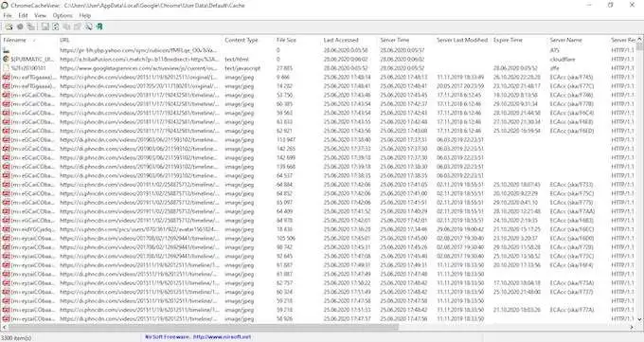Image resolution: width=644 pixels, height=342 pixels.
Task: Sort by the Server Name column header
Action: pyautogui.click(x=578, y=40)
